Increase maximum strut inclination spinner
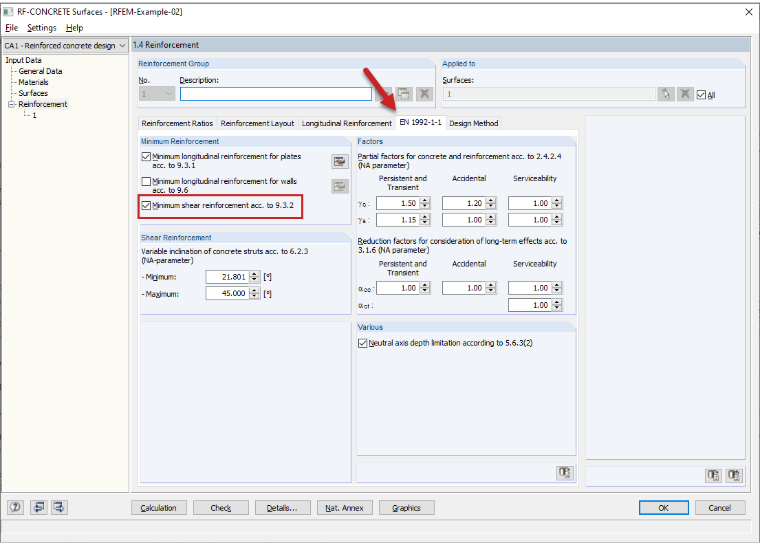 pos(254,290)
